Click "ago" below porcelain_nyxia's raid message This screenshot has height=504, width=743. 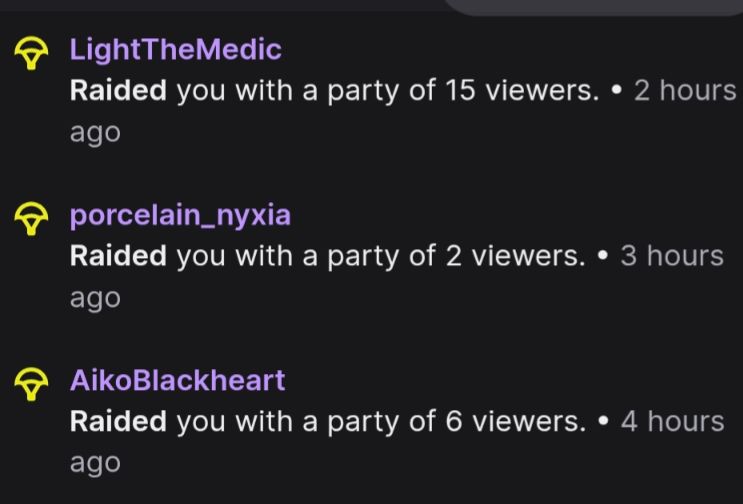95,299
